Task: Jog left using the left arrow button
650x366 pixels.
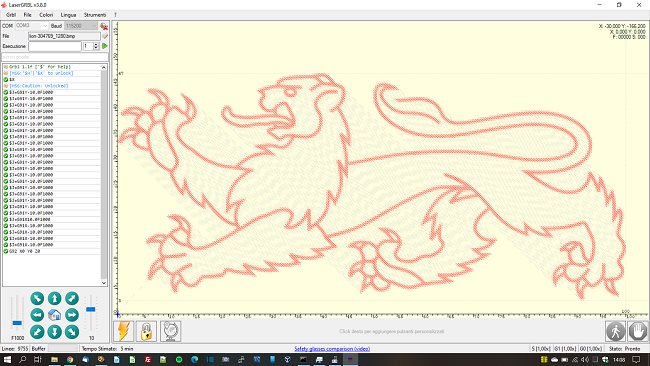Action: [x=37, y=315]
